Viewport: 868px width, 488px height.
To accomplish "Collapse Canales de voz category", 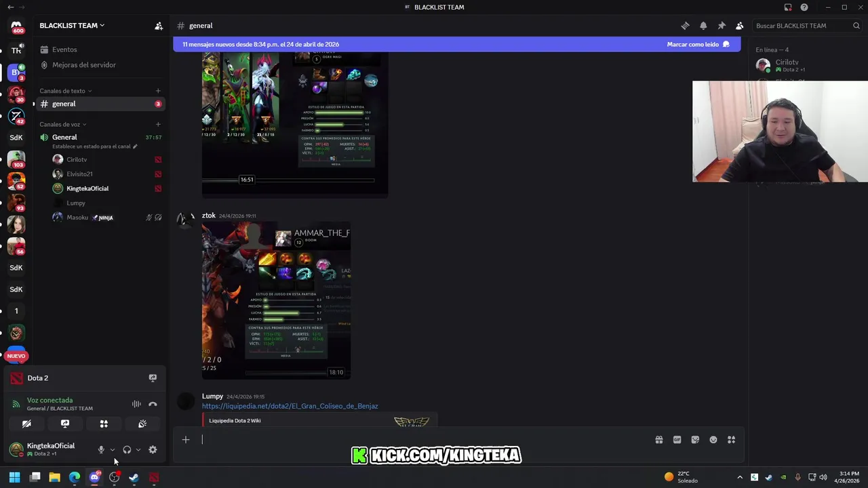I will pos(62,125).
